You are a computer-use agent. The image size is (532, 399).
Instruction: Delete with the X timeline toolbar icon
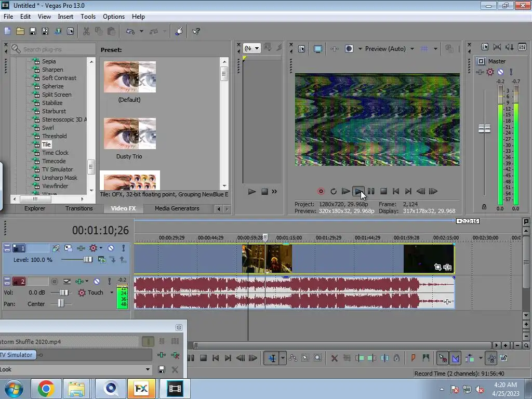[x=334, y=358]
